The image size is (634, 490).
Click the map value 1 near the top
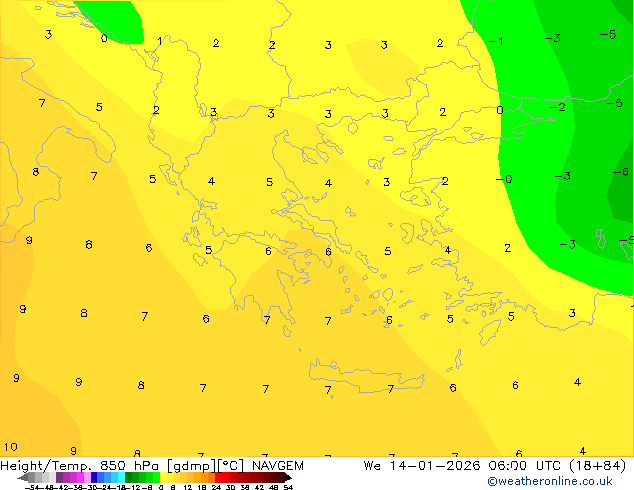point(160,41)
